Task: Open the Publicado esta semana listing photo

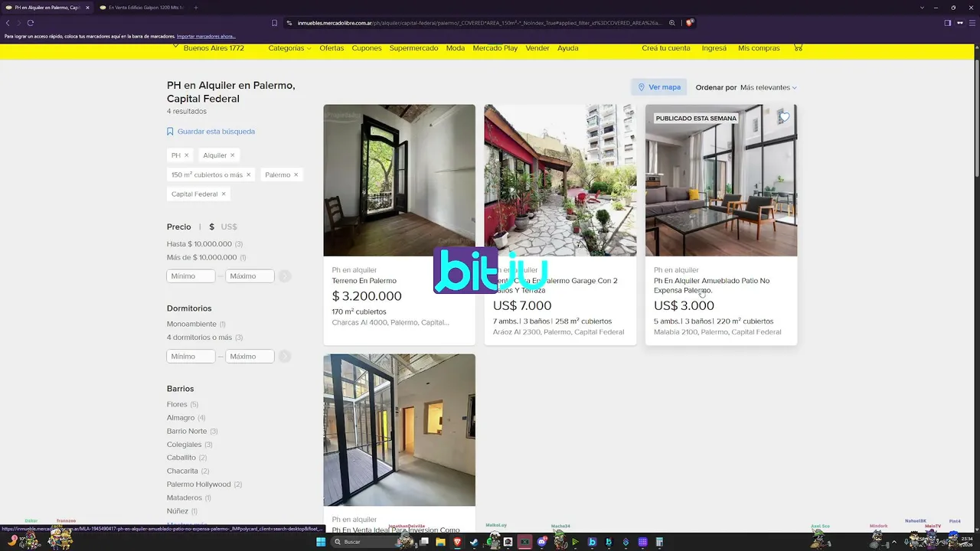Action: [x=721, y=180]
